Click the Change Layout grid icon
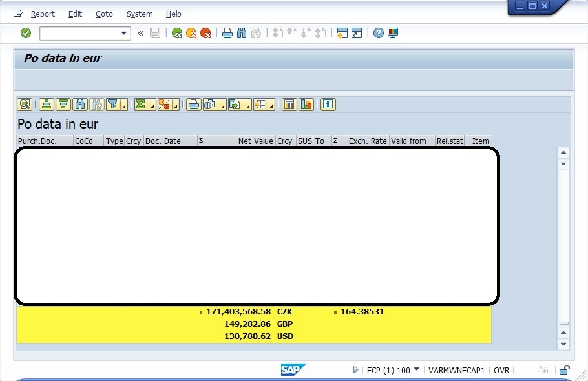 (260, 105)
